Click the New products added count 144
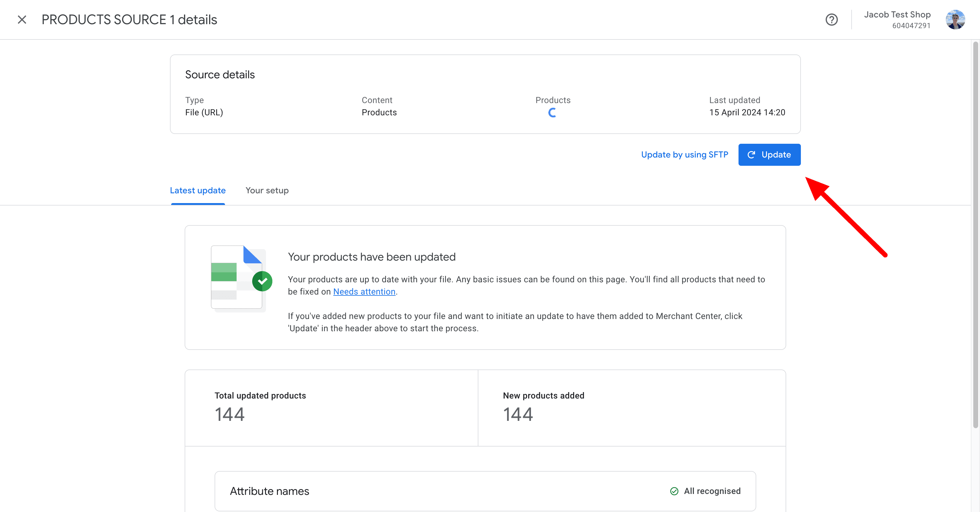 click(x=518, y=414)
